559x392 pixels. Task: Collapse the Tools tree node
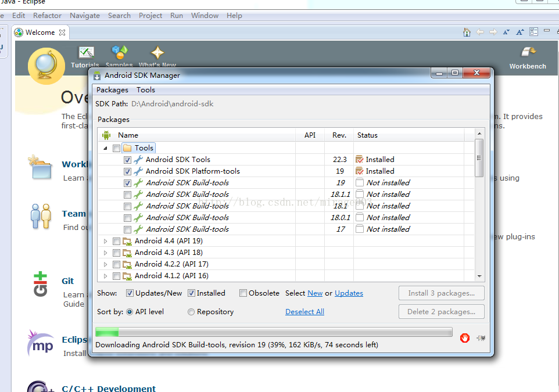[105, 148]
